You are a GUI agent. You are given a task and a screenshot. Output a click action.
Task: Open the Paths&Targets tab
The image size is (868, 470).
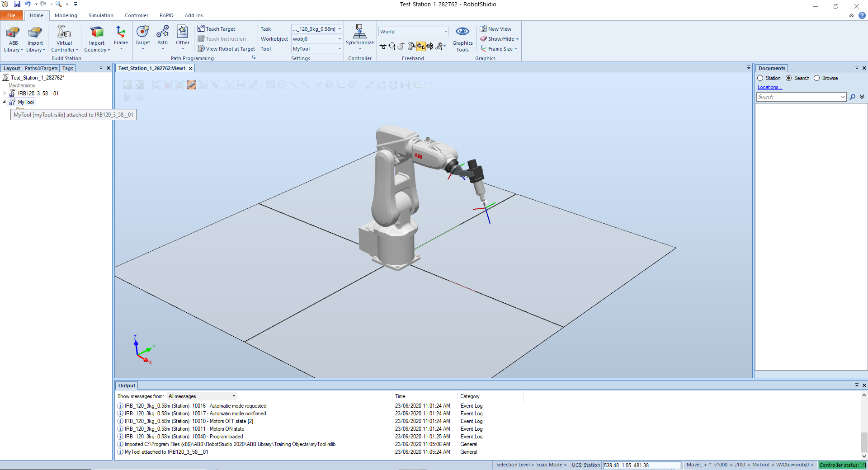click(41, 68)
